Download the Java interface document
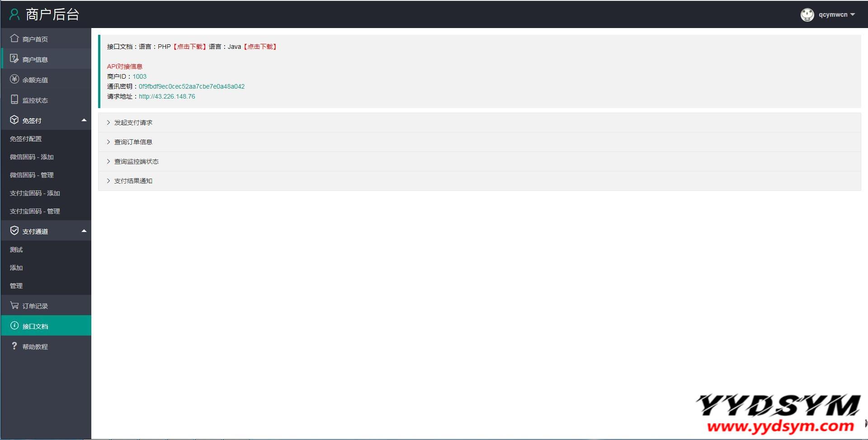The height and width of the screenshot is (440, 868). tap(260, 47)
